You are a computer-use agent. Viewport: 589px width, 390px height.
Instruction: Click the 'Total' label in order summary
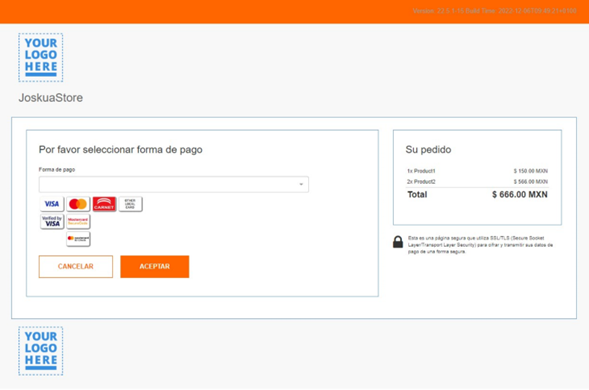point(417,194)
